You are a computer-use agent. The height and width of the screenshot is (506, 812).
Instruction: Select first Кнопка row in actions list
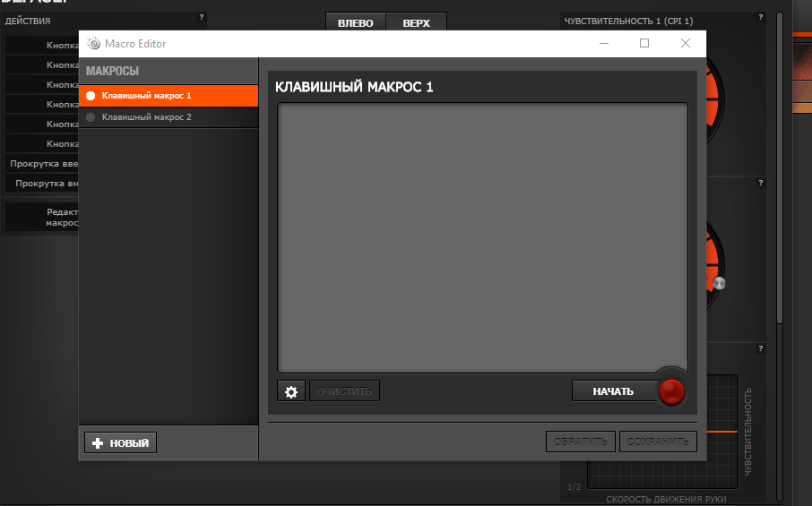click(42, 45)
